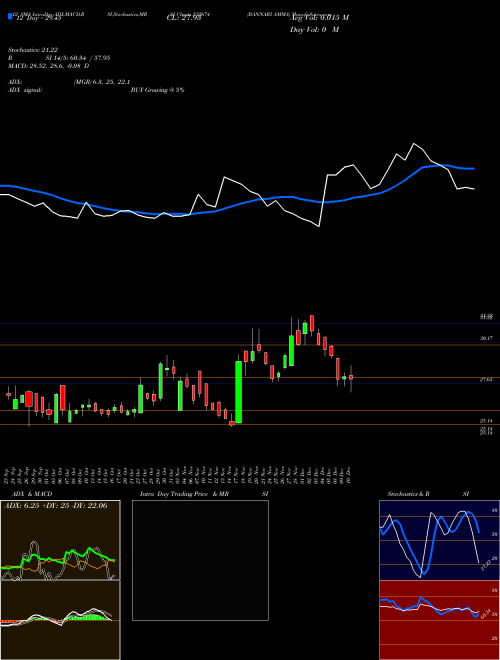Click the blue Stochastics oscillator panel
This screenshot has width=500, height=660.
439,540
